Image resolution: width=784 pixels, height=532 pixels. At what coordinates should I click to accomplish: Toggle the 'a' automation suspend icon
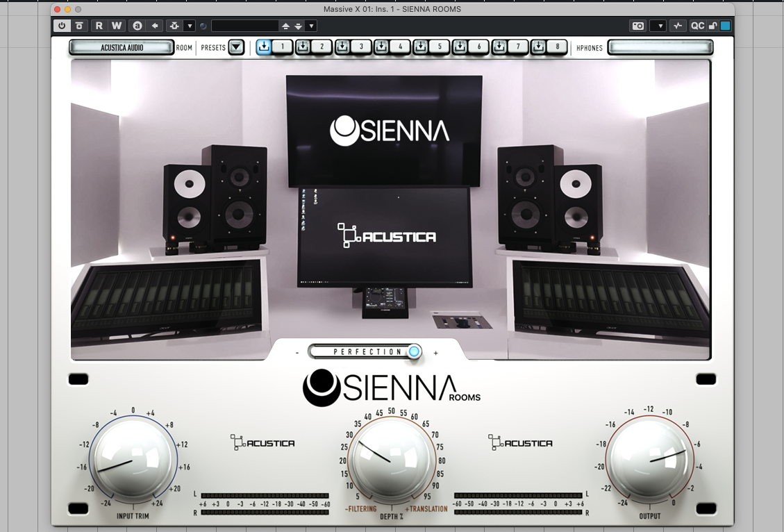point(137,25)
